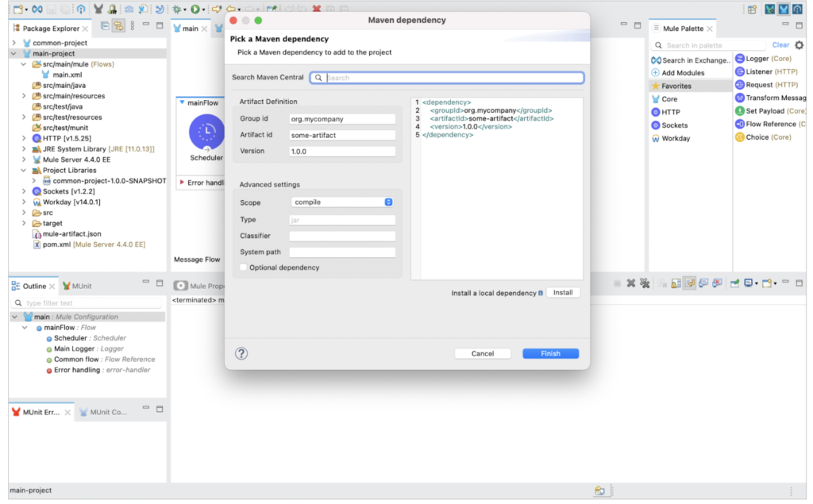Click the Scheduler component icon in mainFlow

click(x=206, y=132)
